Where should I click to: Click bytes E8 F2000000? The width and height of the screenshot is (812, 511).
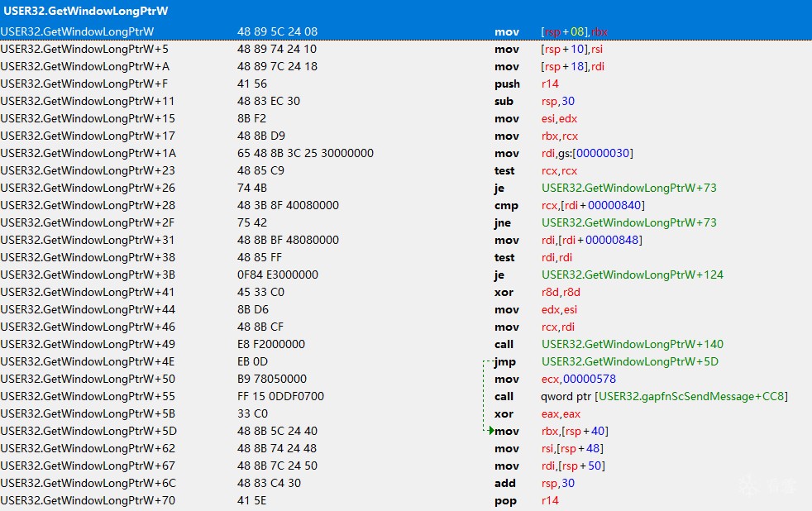click(271, 344)
